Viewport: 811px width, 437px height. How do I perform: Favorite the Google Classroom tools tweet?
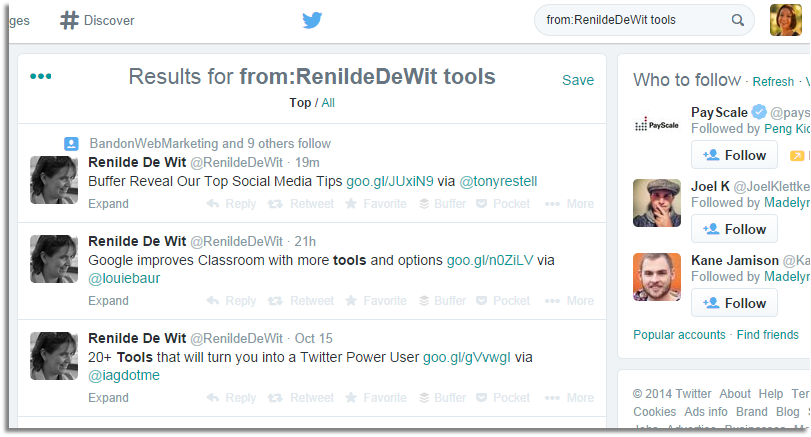376,301
